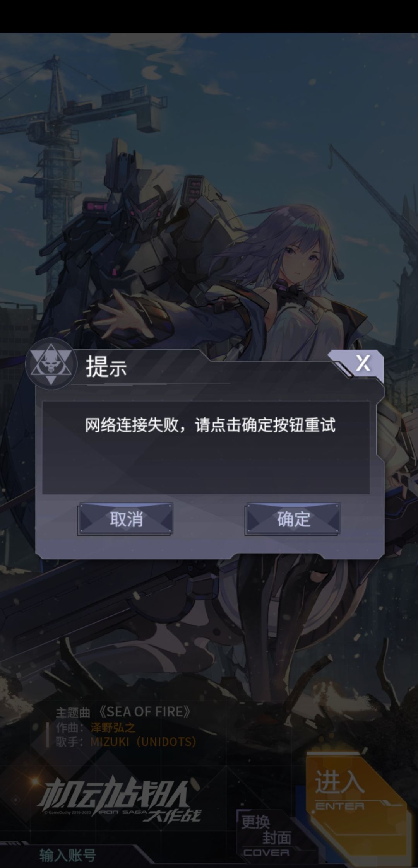
Task: Click the 取消 button to cancel
Action: coord(125,519)
